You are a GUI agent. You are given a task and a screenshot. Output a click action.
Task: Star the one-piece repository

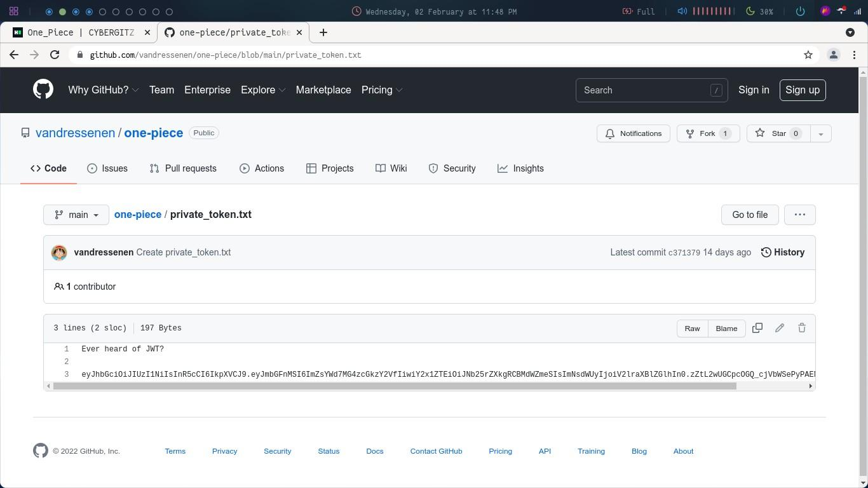(x=778, y=133)
